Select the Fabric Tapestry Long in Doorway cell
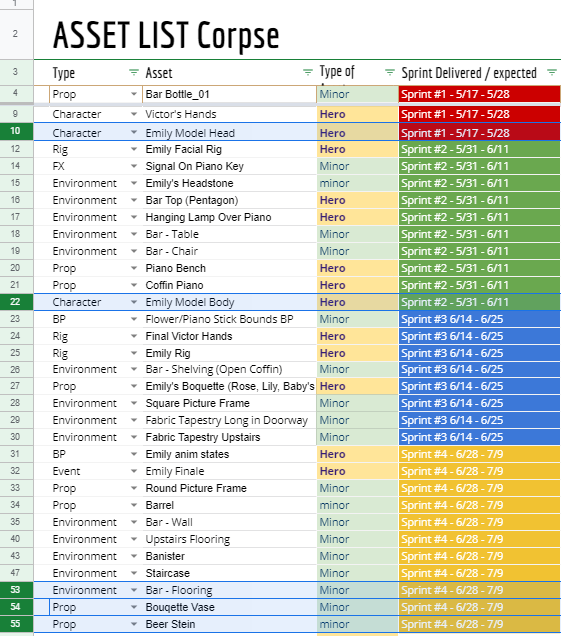This screenshot has width=561, height=636. tap(229, 420)
